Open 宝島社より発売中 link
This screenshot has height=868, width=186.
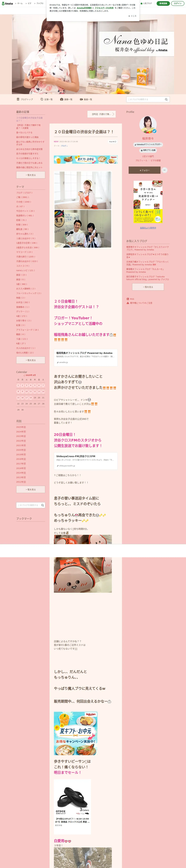point(148,228)
